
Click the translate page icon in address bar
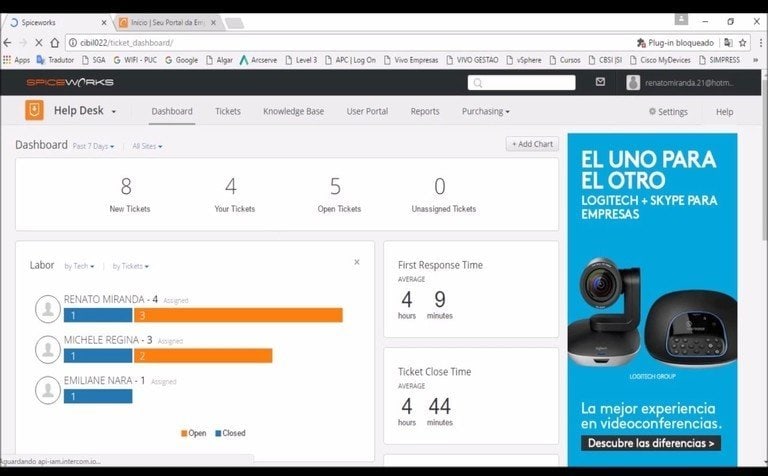(728, 43)
